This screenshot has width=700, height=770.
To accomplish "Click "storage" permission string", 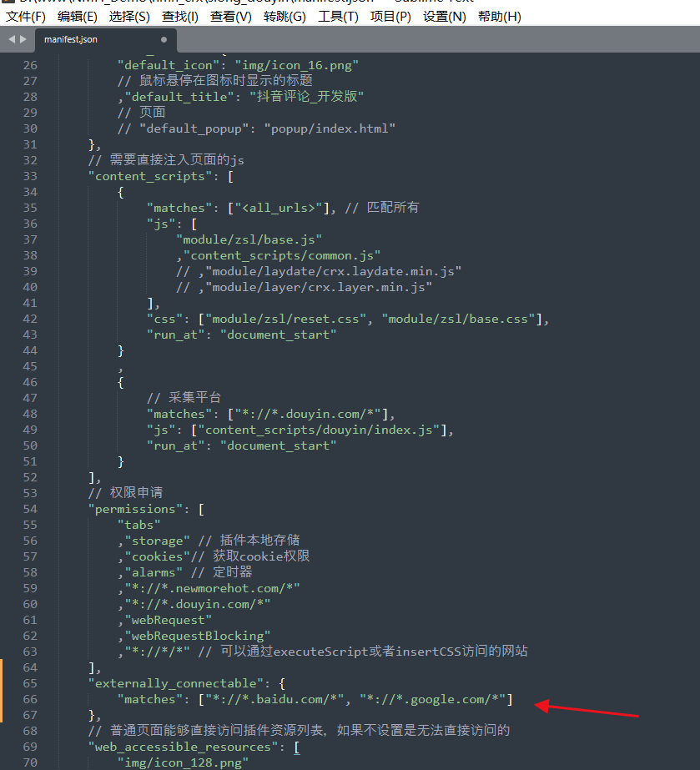I will click(157, 541).
